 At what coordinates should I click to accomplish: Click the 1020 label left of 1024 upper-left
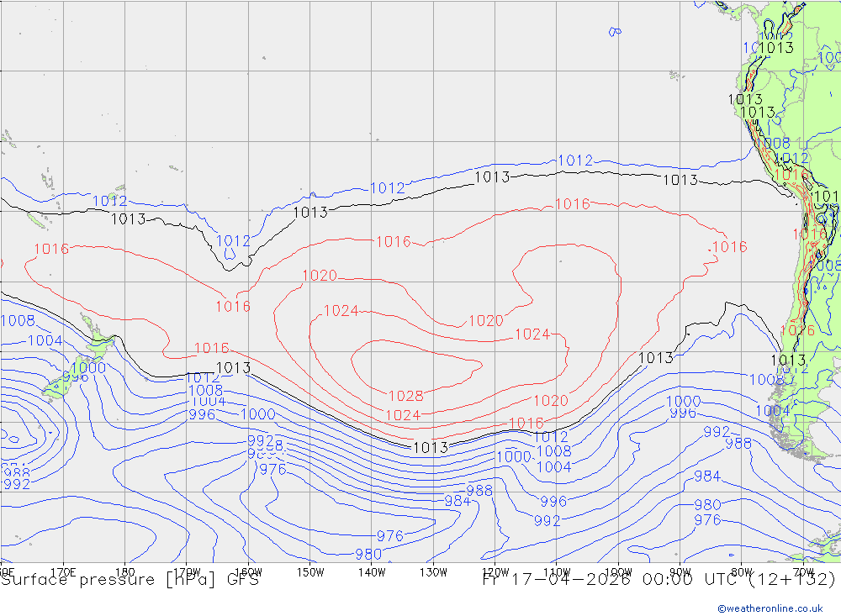click(320, 276)
